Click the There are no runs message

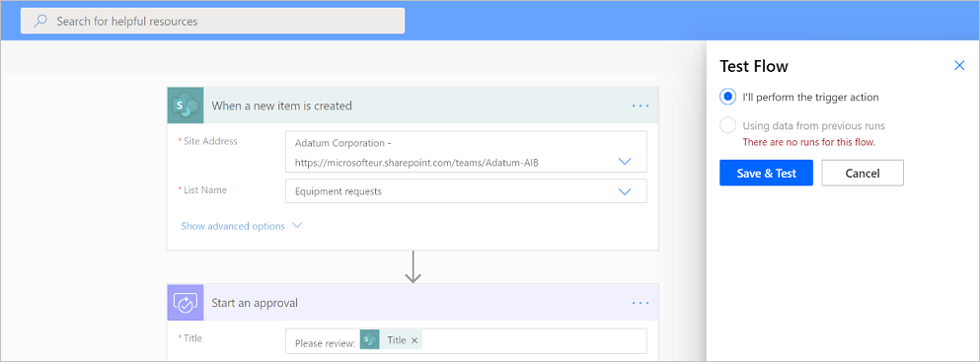tap(808, 142)
